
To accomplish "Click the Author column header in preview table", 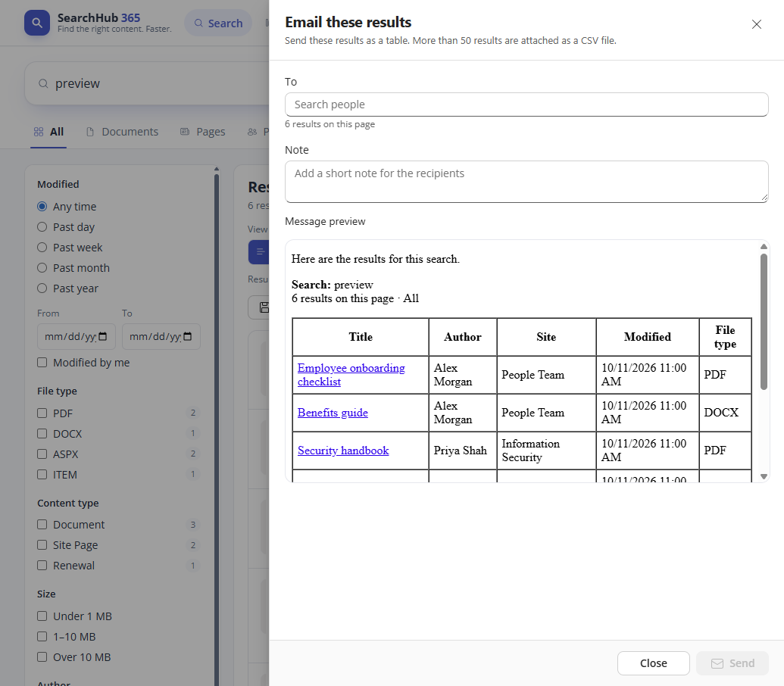I will click(x=463, y=337).
